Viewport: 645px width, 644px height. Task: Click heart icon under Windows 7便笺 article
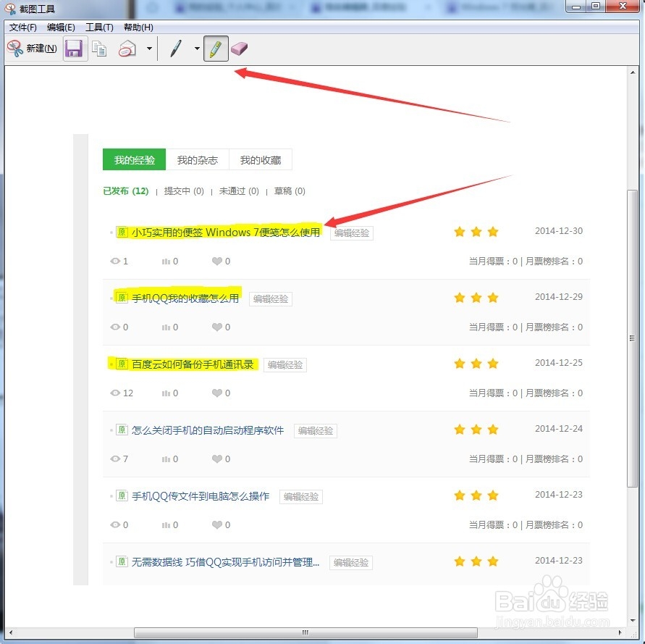click(216, 261)
